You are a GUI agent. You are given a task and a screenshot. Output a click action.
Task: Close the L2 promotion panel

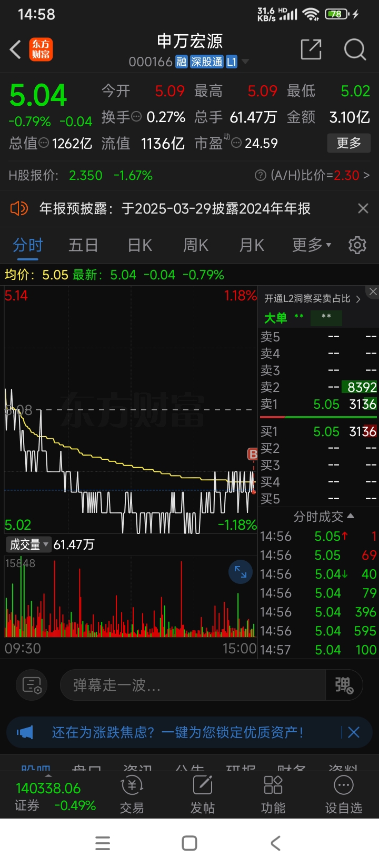click(x=373, y=292)
